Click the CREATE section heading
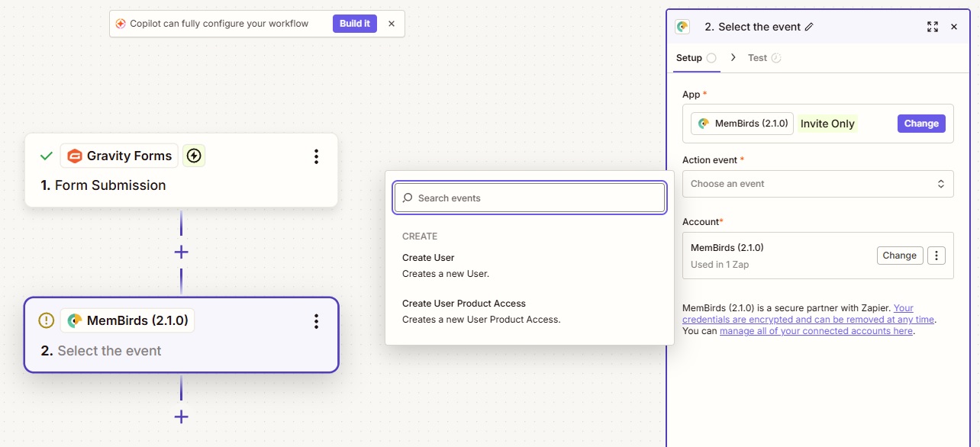The image size is (980, 447). point(420,236)
